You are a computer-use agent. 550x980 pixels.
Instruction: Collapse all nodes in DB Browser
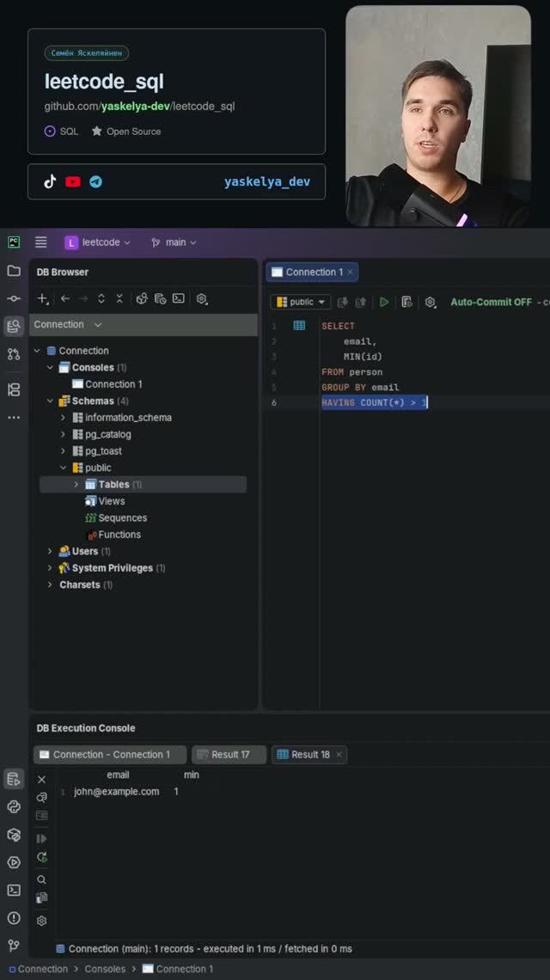point(119,299)
